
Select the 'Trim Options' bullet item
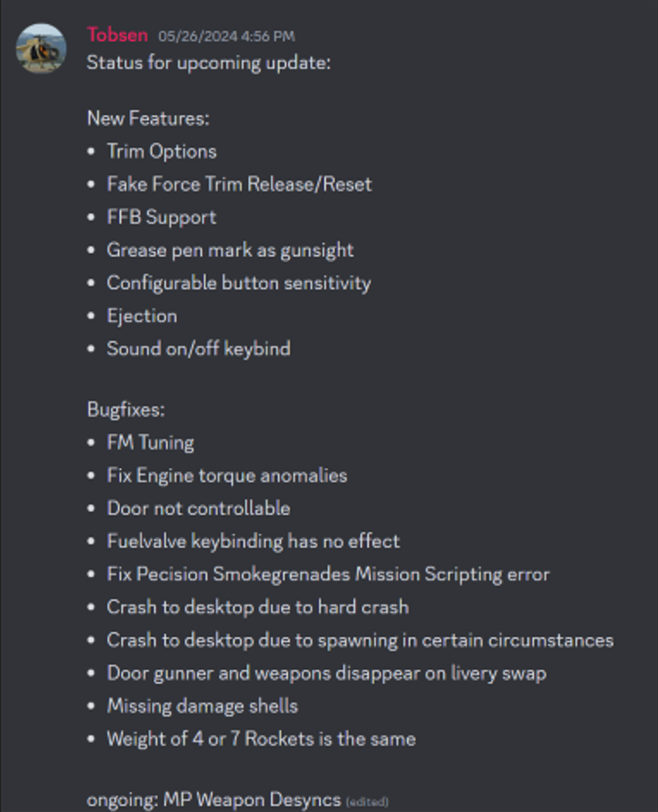pyautogui.click(x=162, y=152)
